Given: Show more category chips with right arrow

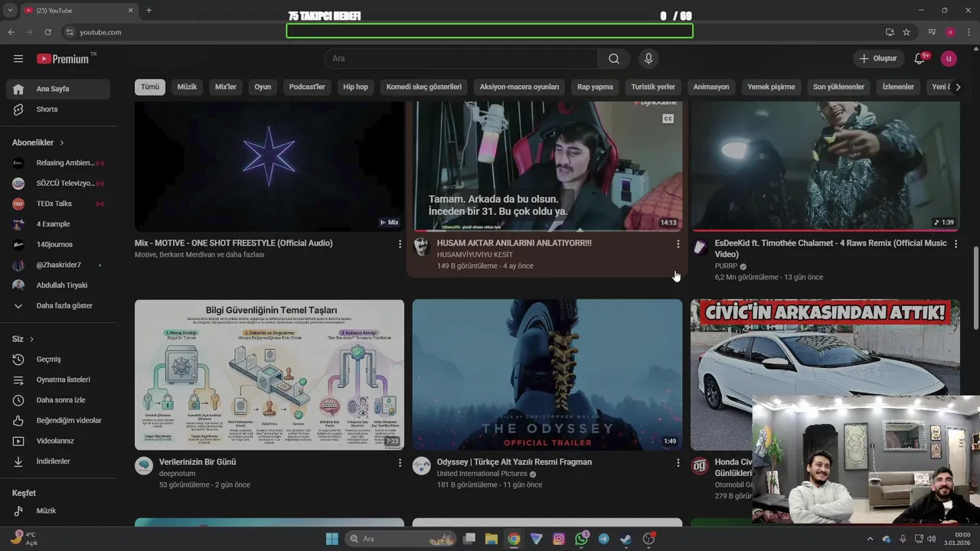Looking at the screenshot, I should point(958,87).
